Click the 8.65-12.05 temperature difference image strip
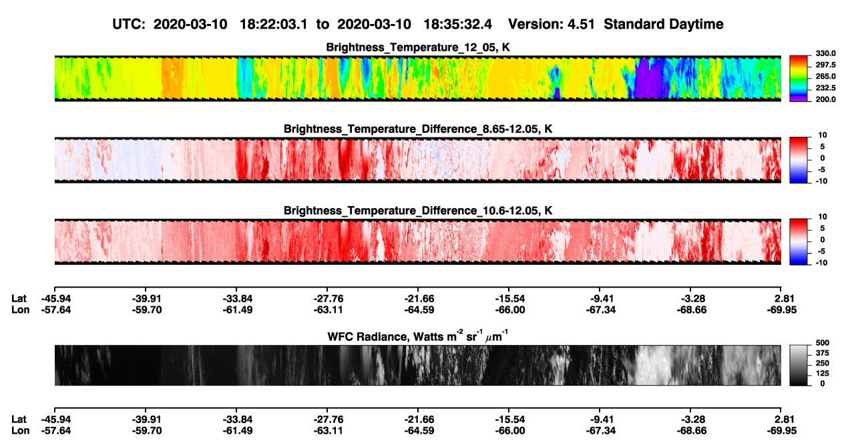868x445 pixels. [417, 159]
